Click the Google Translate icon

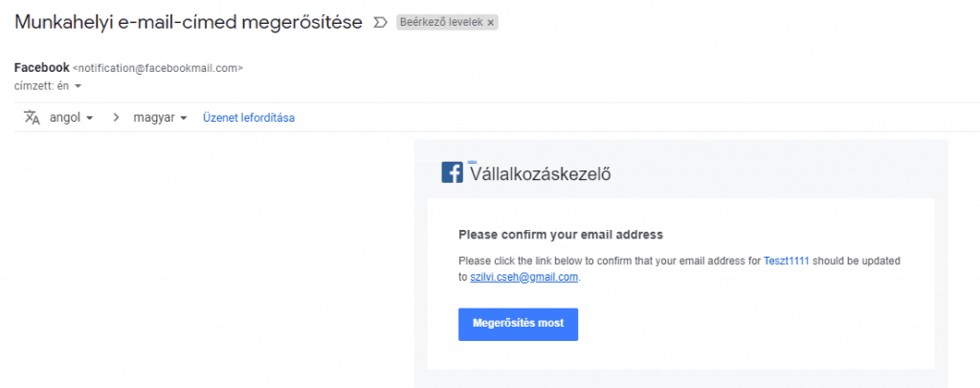tap(32, 118)
